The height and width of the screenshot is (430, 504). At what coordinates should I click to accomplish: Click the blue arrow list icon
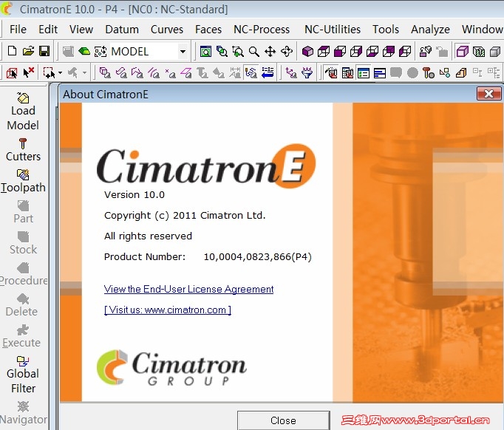click(268, 72)
